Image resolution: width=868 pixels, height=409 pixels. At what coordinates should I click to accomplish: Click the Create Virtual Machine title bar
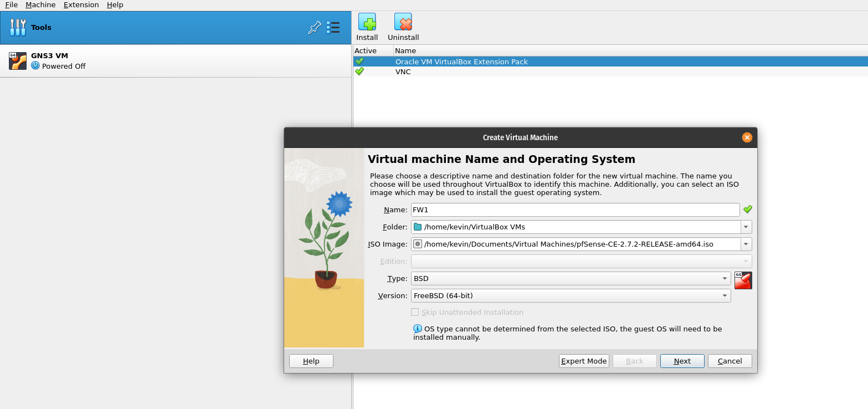click(x=520, y=137)
